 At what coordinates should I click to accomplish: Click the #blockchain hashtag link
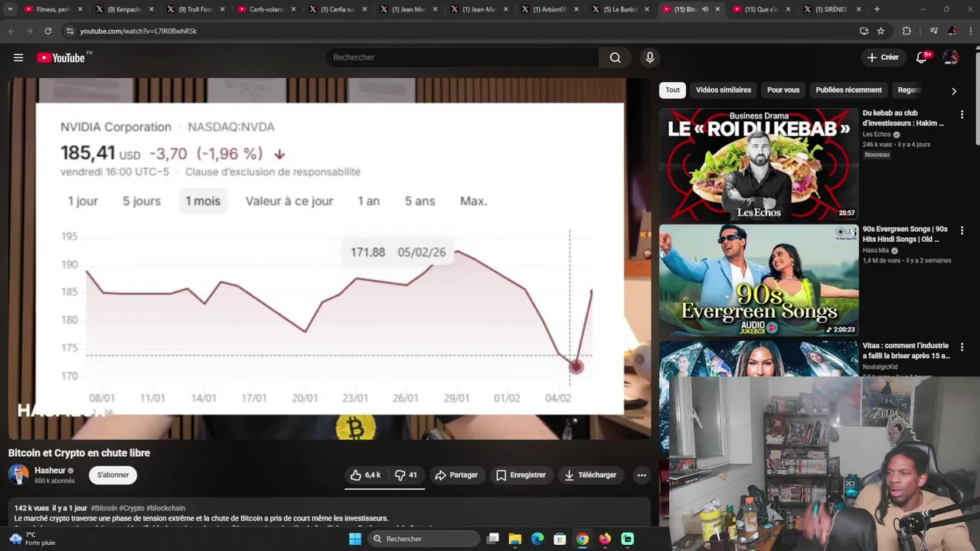point(165,508)
